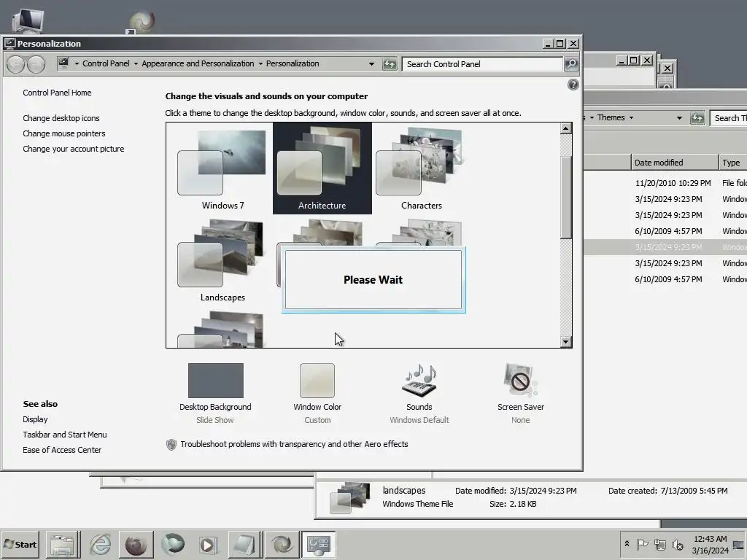Open Internet Explorer from the taskbar
Image resolution: width=747 pixels, height=560 pixels.
100,544
